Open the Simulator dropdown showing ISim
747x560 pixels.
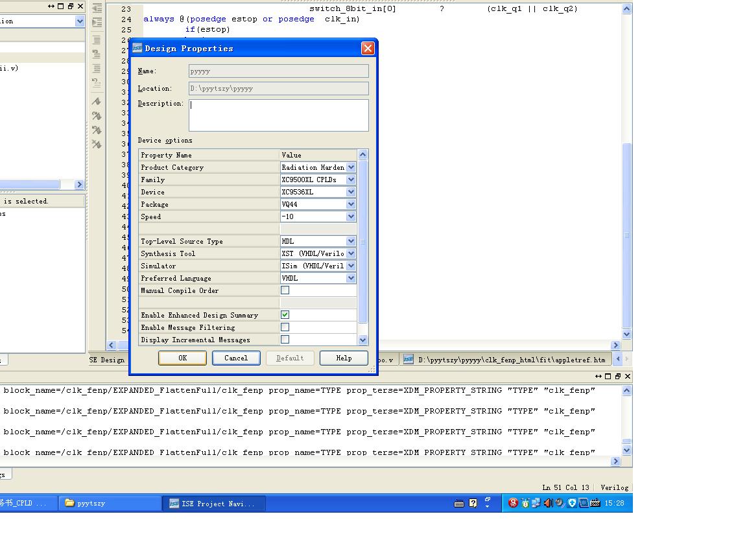point(351,266)
